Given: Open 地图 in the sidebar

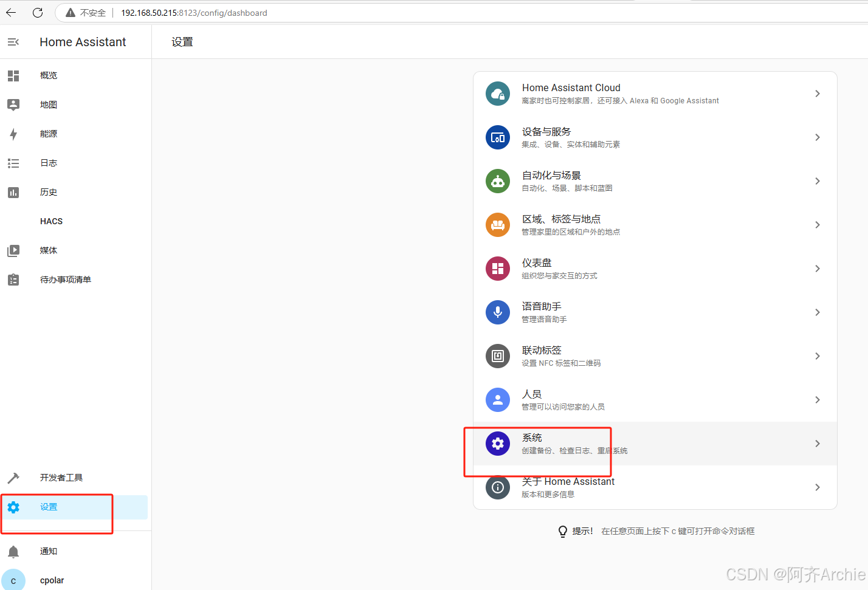Looking at the screenshot, I should (x=75, y=105).
